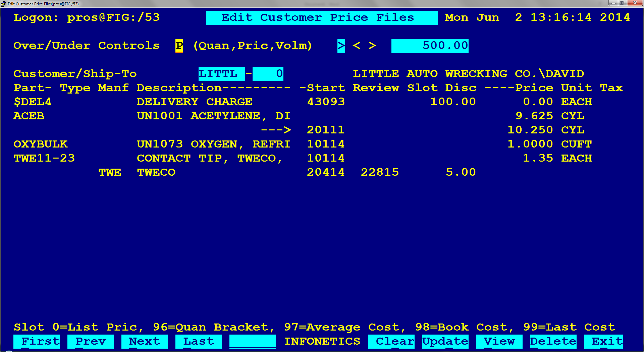Viewport: 644px width, 352px height.
Task: Click the Logon: pros@FIG:/53 text
Action: pos(87,17)
